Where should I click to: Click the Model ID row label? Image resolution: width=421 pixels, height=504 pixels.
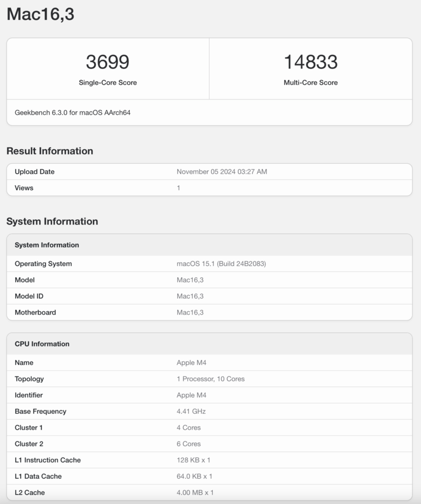pyautogui.click(x=29, y=296)
